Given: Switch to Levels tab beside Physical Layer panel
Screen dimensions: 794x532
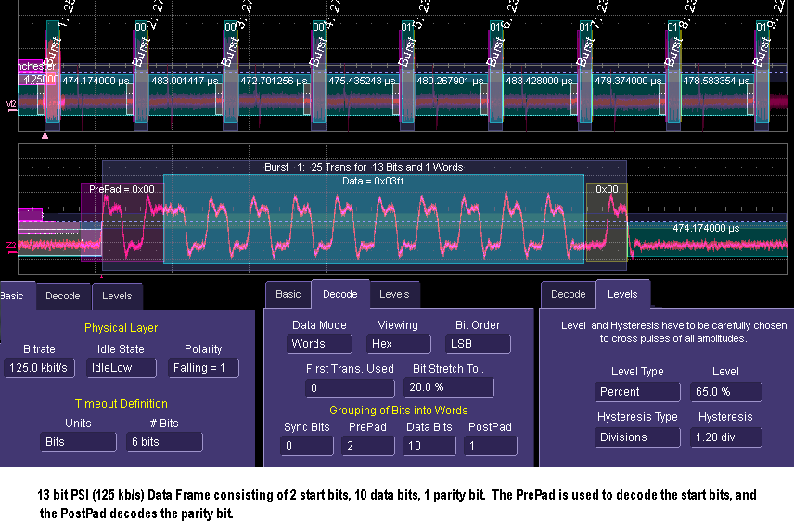Looking at the screenshot, I should point(117,296).
